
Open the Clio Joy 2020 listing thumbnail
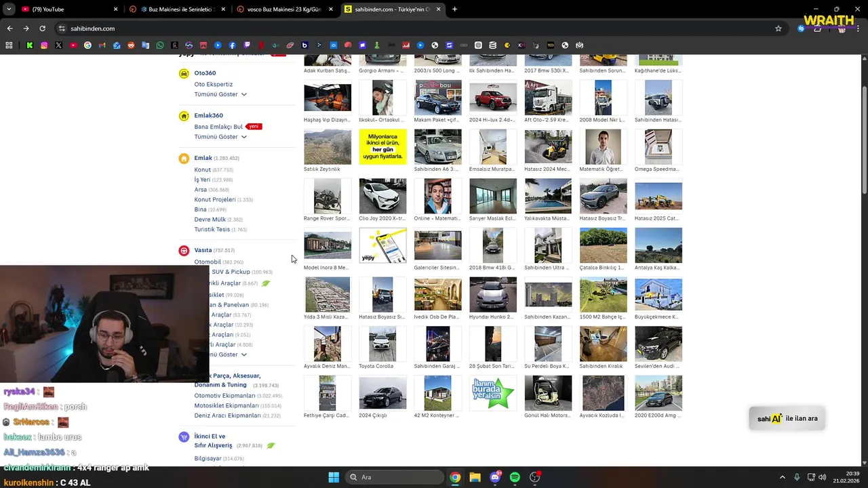click(x=382, y=196)
